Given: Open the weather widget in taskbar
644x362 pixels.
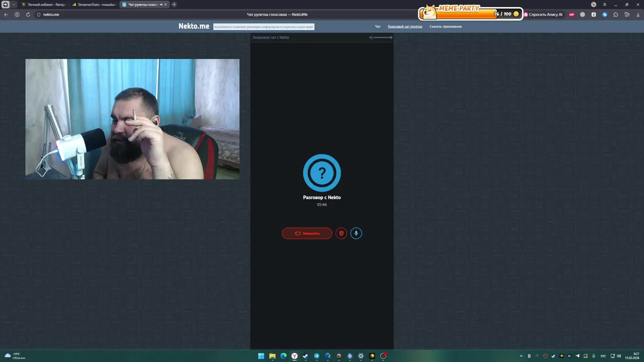Looking at the screenshot, I should pyautogui.click(x=15, y=356).
